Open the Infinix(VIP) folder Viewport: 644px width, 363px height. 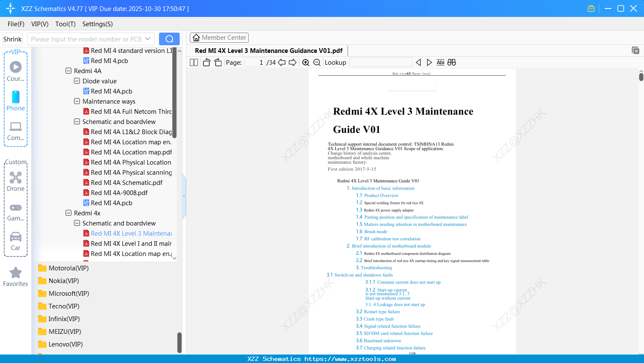point(59,319)
